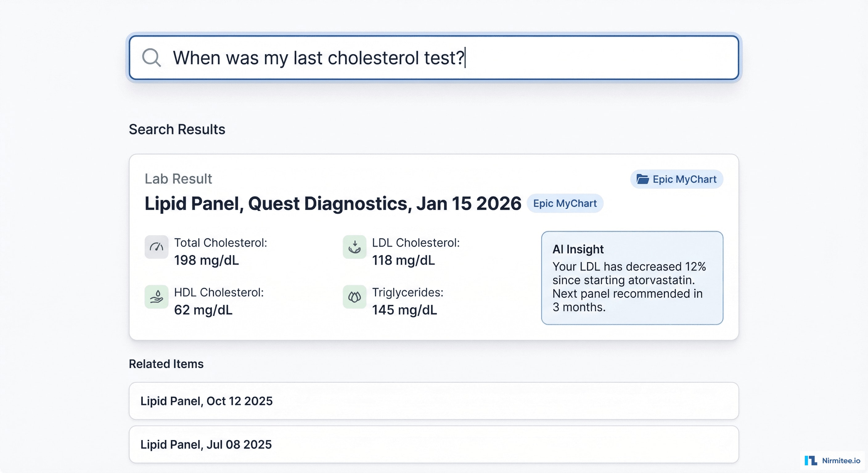Select the AI Insight panel

pyautogui.click(x=632, y=277)
